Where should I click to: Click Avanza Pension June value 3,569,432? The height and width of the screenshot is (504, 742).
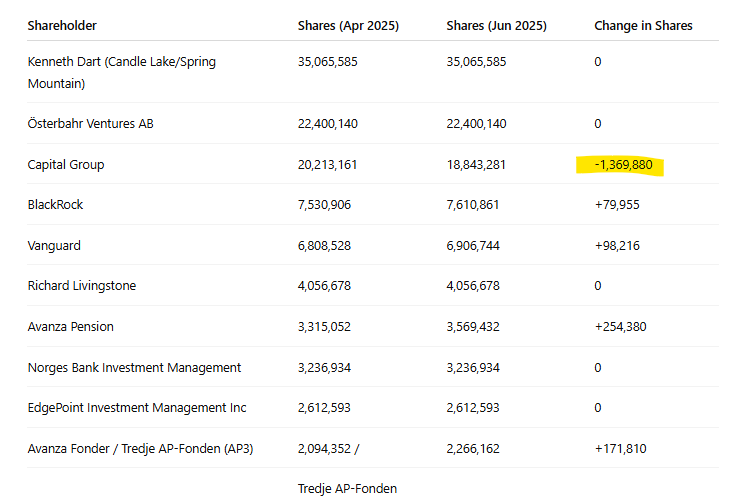pos(473,327)
